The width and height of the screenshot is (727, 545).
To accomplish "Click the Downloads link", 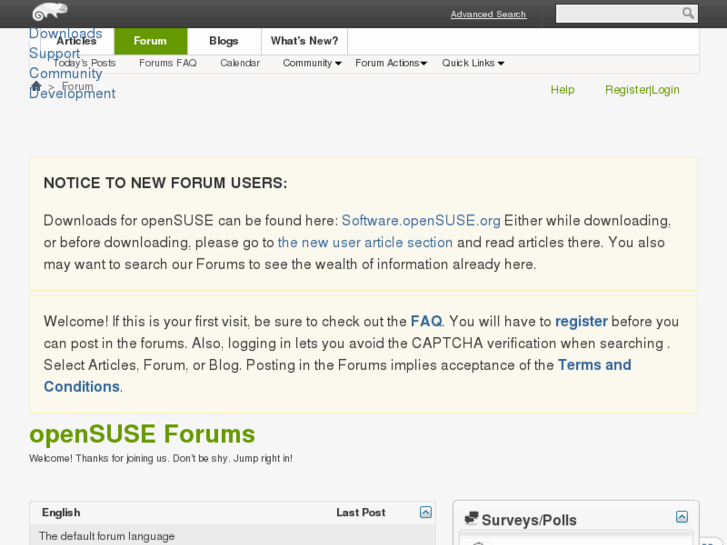I will (x=65, y=33).
